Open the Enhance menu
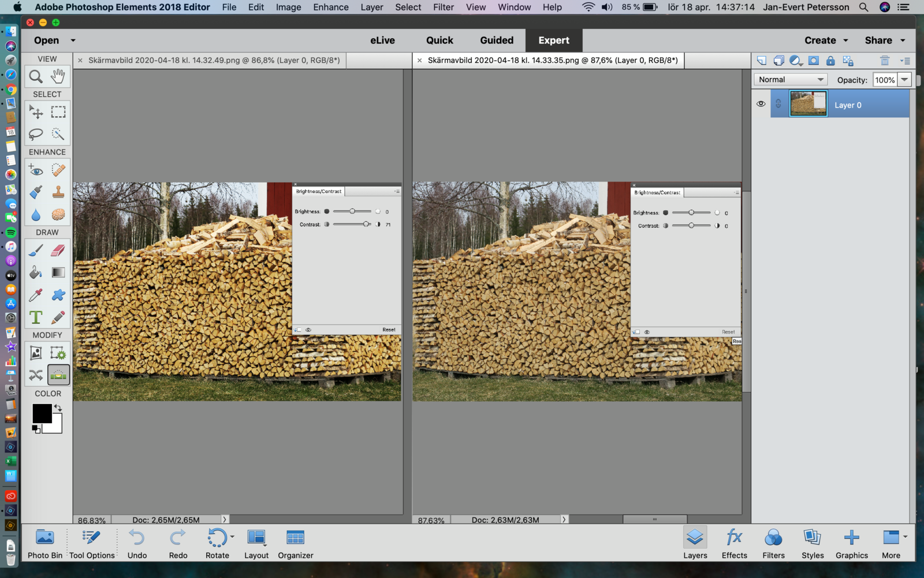 coord(330,7)
